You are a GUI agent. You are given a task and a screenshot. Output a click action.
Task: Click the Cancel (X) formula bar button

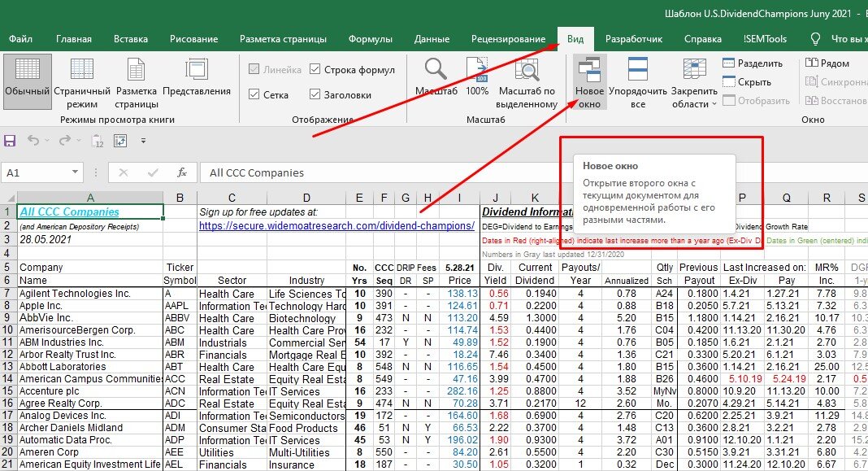[x=124, y=173]
